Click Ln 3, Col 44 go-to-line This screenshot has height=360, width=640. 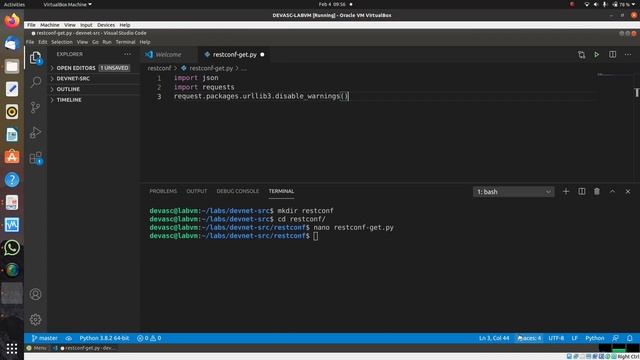point(494,338)
